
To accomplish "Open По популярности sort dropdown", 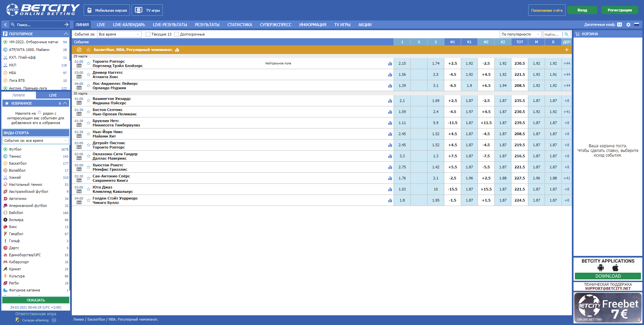I will (x=521, y=34).
